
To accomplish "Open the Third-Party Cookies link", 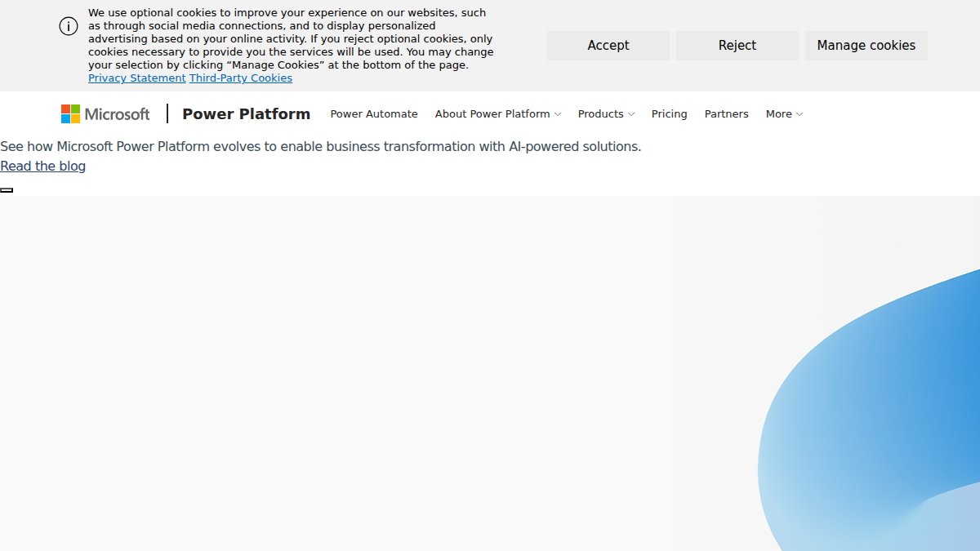I will point(241,78).
